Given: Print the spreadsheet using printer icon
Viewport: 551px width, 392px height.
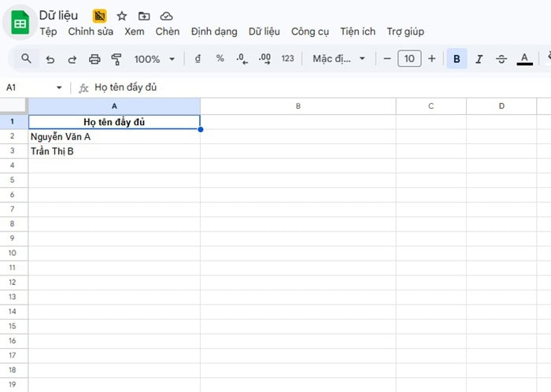Looking at the screenshot, I should (x=94, y=59).
